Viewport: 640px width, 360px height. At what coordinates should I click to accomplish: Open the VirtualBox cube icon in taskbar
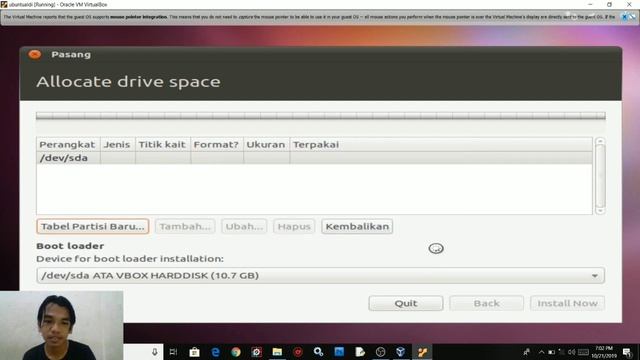tap(400, 352)
